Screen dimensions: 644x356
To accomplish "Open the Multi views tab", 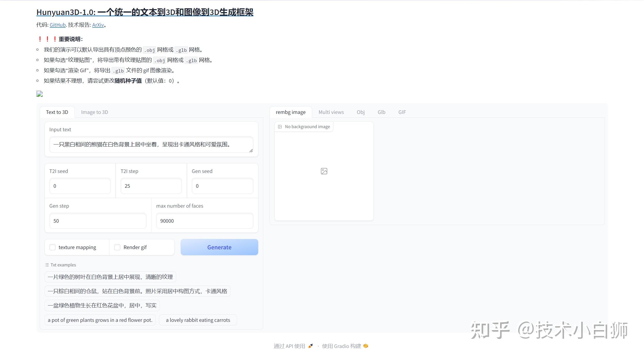I will (x=331, y=112).
